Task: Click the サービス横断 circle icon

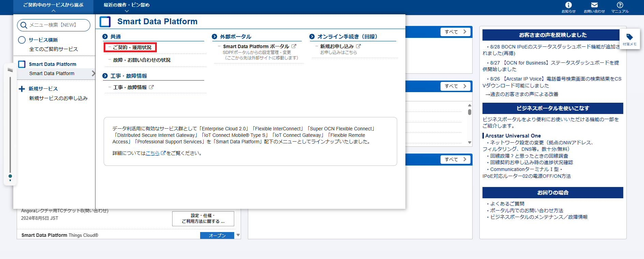Action: point(22,40)
